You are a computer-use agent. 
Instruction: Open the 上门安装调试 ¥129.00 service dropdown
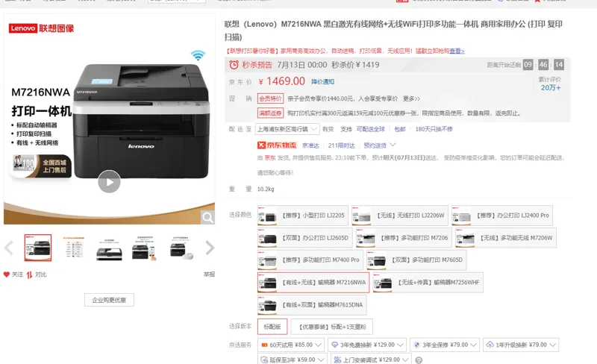371,360
